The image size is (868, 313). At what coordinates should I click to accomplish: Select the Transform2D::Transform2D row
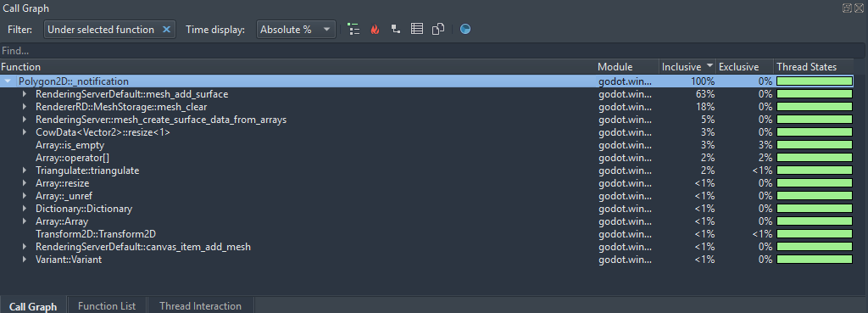426,234
